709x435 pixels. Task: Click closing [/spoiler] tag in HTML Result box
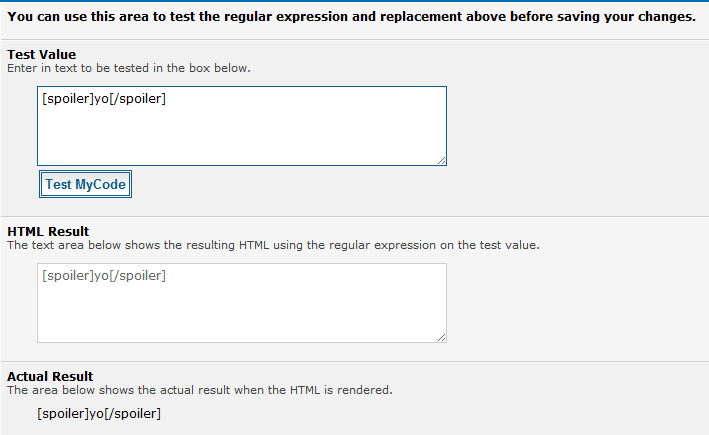coord(137,276)
